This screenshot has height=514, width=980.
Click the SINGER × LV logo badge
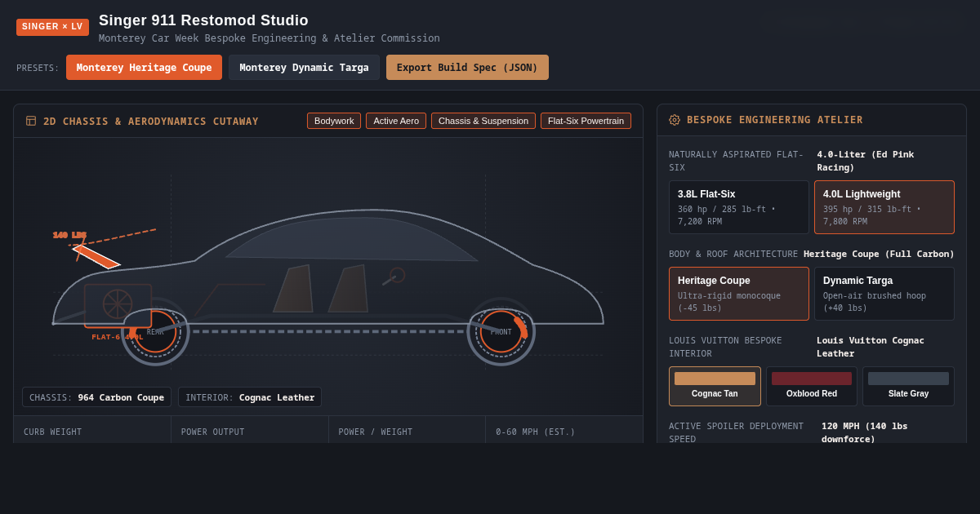(52, 27)
